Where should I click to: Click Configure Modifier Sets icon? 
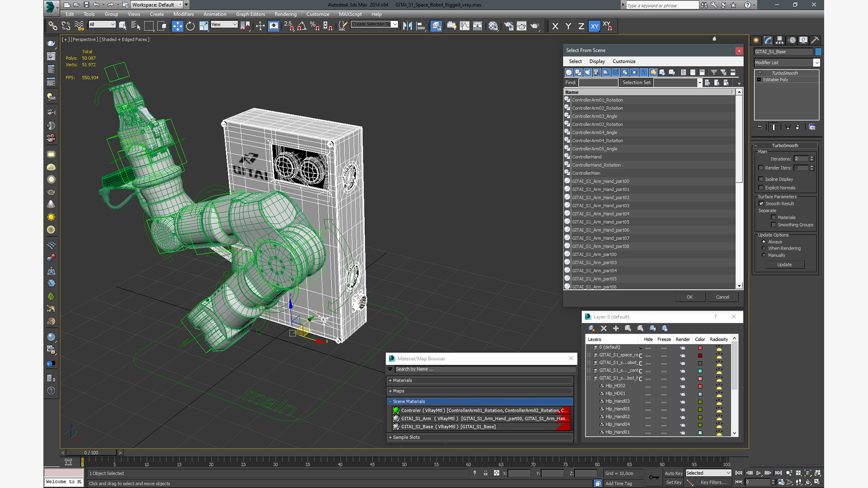[812, 127]
